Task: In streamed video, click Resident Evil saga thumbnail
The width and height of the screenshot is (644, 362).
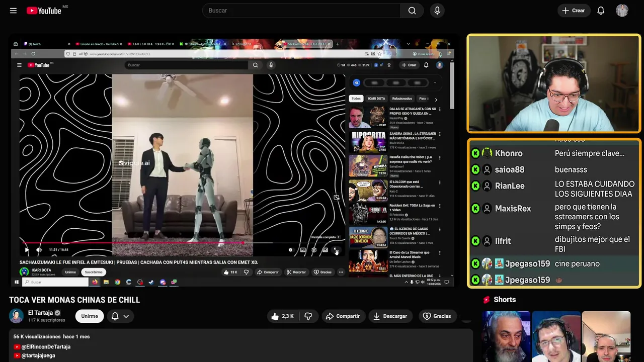Action: click(x=368, y=214)
